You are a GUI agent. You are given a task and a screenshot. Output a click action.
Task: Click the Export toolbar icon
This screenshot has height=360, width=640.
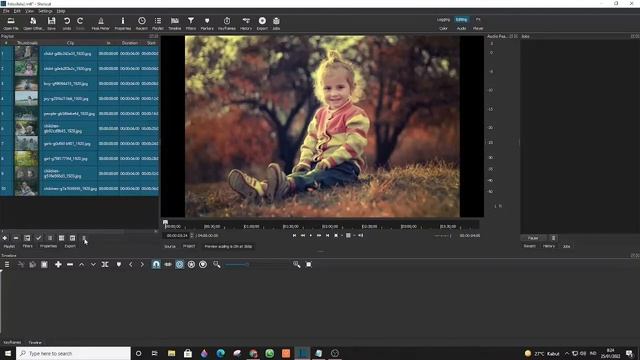[262, 23]
